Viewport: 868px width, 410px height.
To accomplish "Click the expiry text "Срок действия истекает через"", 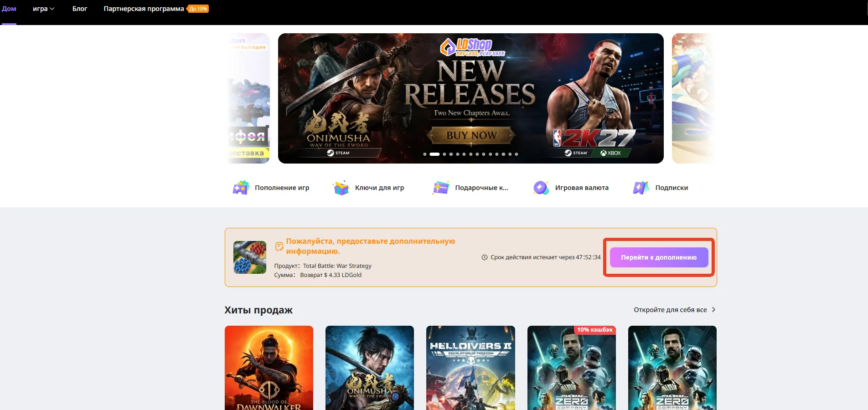I will coord(532,257).
